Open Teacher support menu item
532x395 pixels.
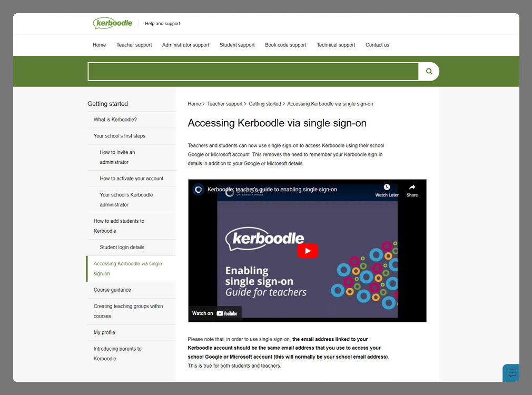pyautogui.click(x=134, y=45)
